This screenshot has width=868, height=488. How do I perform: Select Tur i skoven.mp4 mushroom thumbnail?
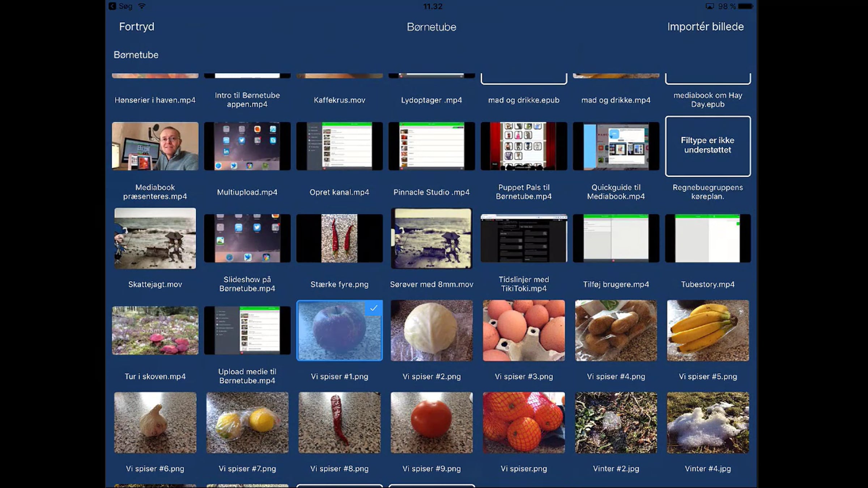[155, 330]
